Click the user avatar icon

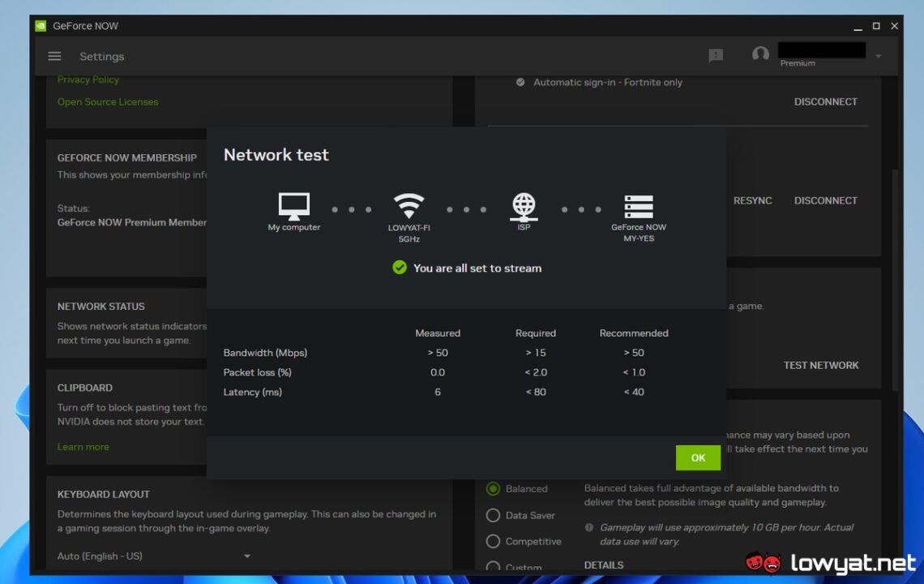(760, 54)
